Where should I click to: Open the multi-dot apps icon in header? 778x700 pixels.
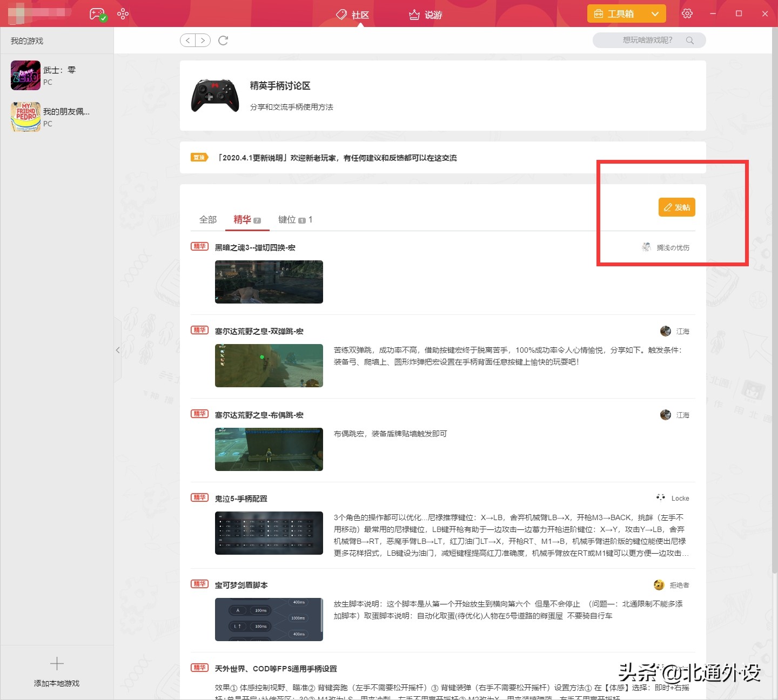[123, 14]
